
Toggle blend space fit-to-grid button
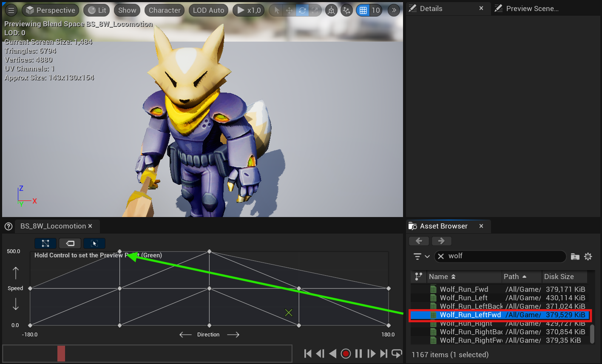coord(94,243)
